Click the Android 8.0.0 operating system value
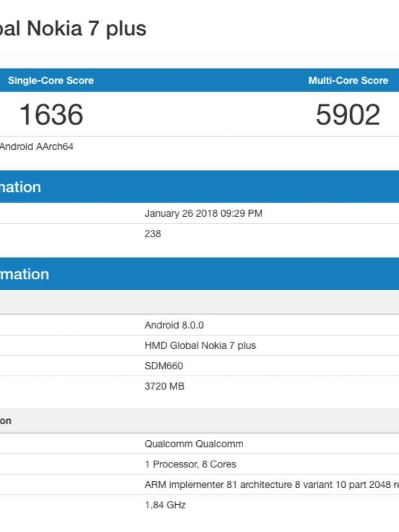This screenshot has width=399, height=532. pos(174,325)
